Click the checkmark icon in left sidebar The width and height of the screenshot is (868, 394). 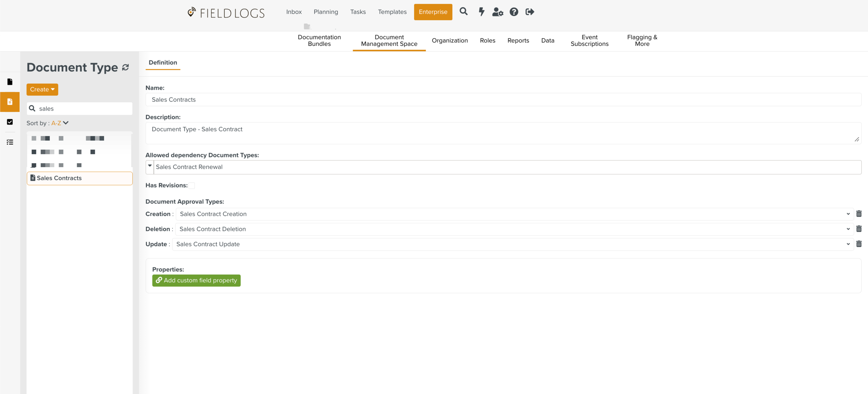(x=10, y=122)
